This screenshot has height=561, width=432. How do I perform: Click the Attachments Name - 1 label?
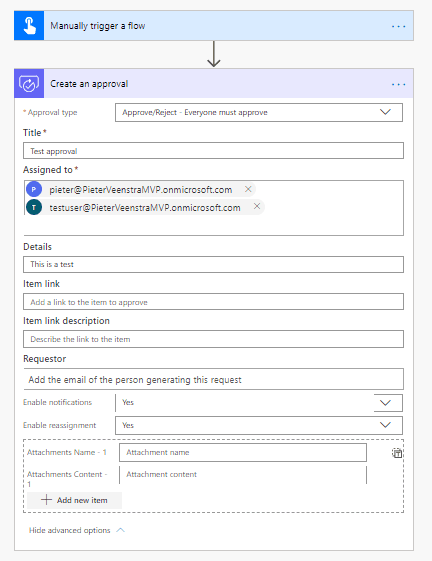67,452
